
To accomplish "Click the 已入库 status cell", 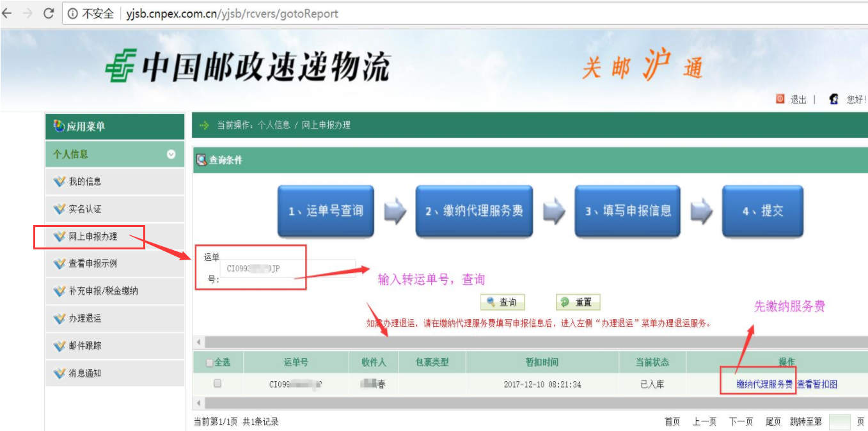I will [652, 384].
